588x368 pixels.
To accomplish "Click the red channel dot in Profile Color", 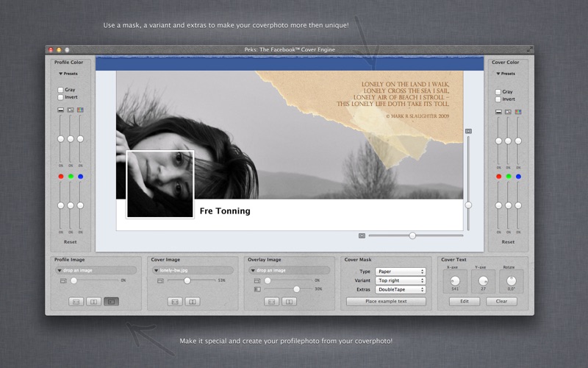I will tap(61, 177).
